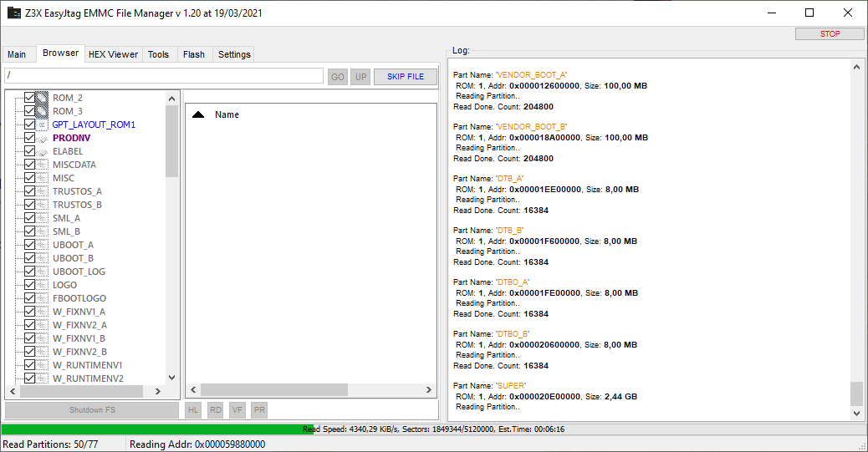Uncheck the GPT_LAYOUT_ROM1 checkbox
This screenshot has width=868, height=452.
coord(29,124)
